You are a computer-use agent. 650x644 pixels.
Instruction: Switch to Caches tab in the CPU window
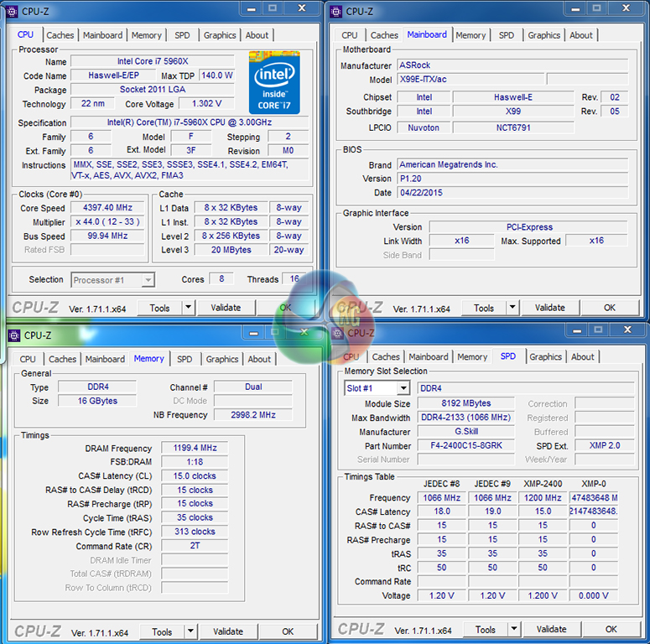click(x=60, y=35)
